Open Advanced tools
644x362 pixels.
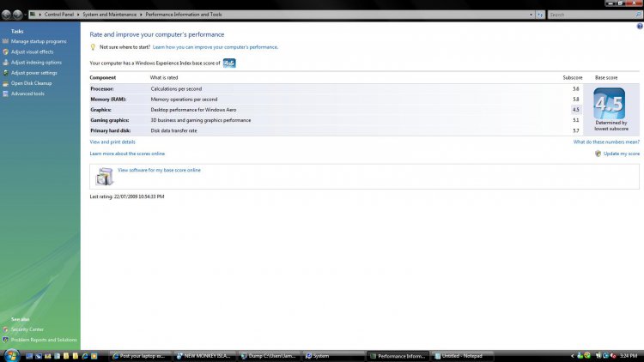coord(27,94)
